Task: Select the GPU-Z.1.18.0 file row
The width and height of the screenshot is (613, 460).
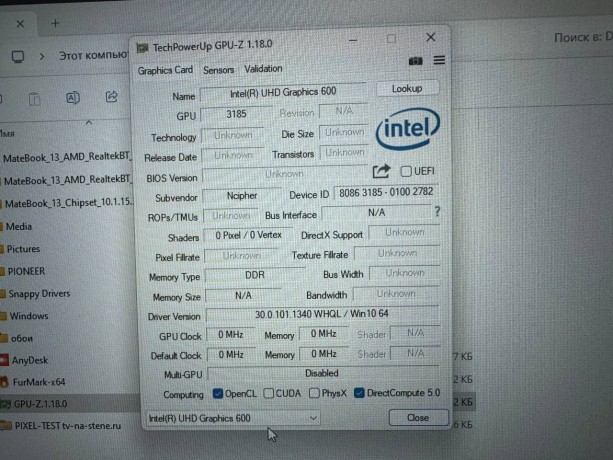Action: [70, 404]
